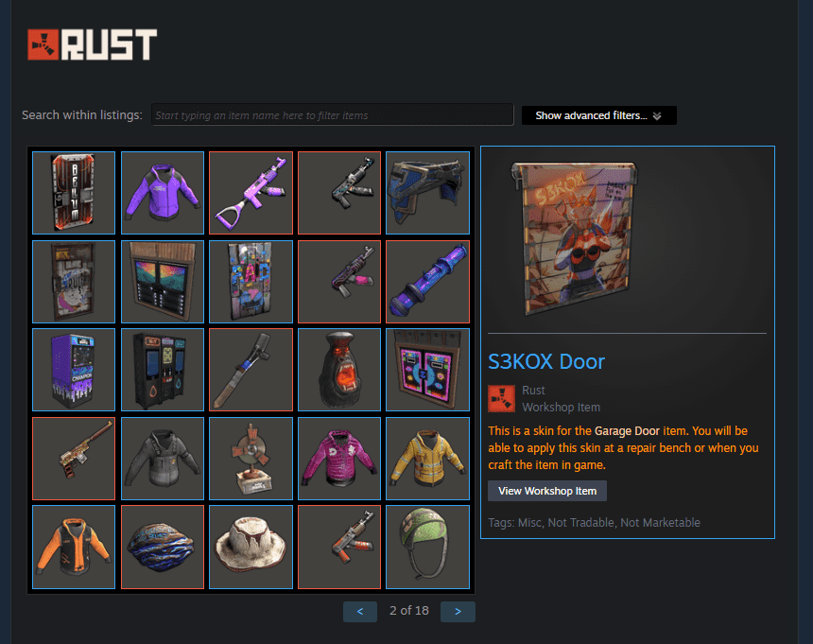Viewport: 813px width, 644px height.
Task: Select the purple hoodie item
Action: [x=163, y=193]
